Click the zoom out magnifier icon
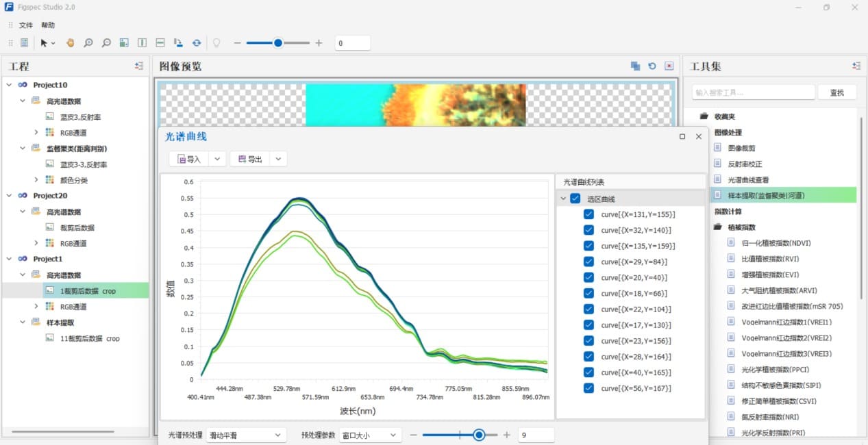Screen dimensions: 868x445 (106, 43)
